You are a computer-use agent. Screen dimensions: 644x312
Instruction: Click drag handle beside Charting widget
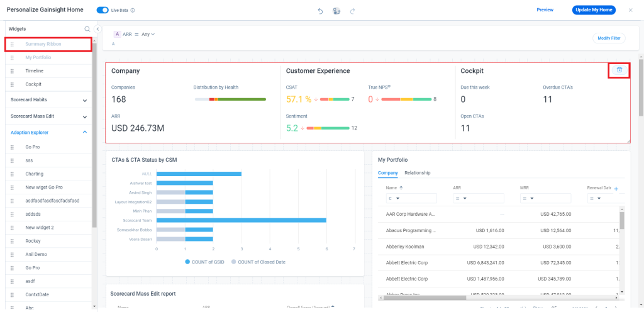(x=12, y=174)
